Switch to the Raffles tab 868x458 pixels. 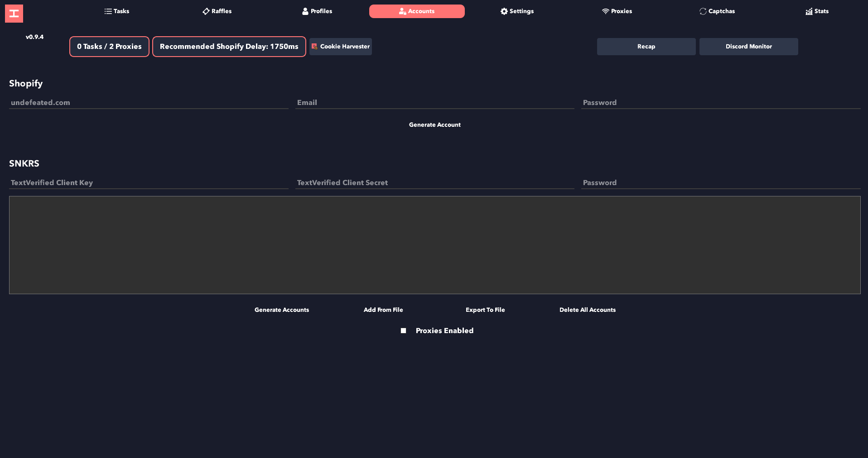tap(217, 11)
